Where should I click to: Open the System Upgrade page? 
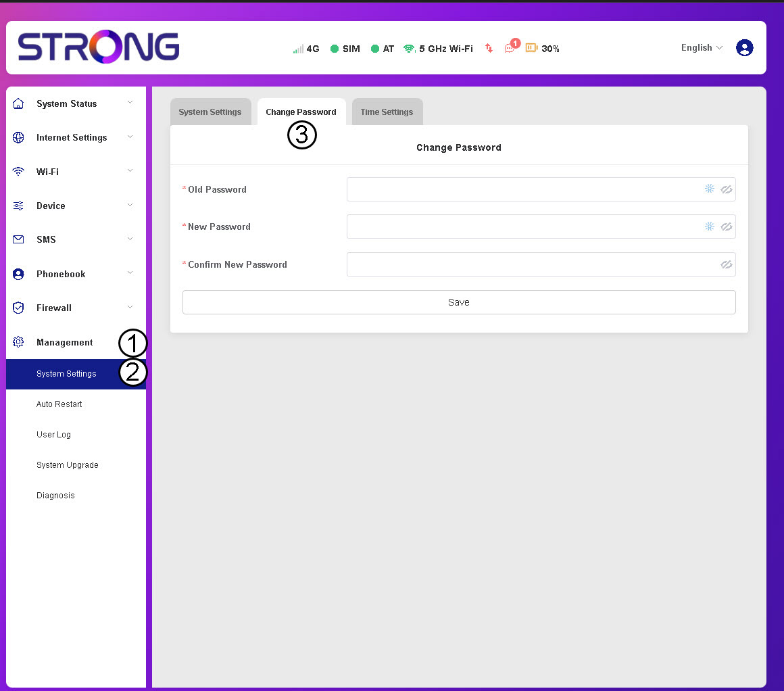pyautogui.click(x=68, y=465)
